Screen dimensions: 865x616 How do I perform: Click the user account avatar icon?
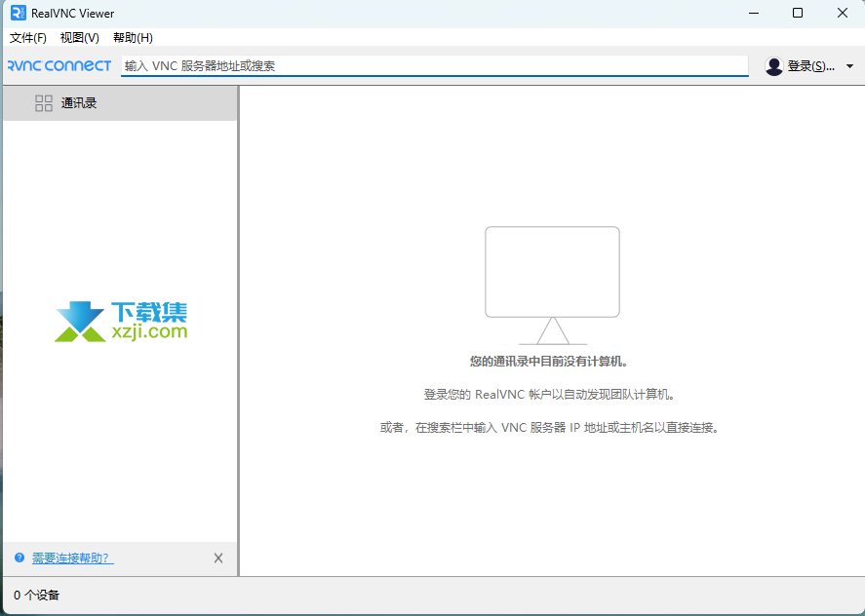pyautogui.click(x=774, y=66)
